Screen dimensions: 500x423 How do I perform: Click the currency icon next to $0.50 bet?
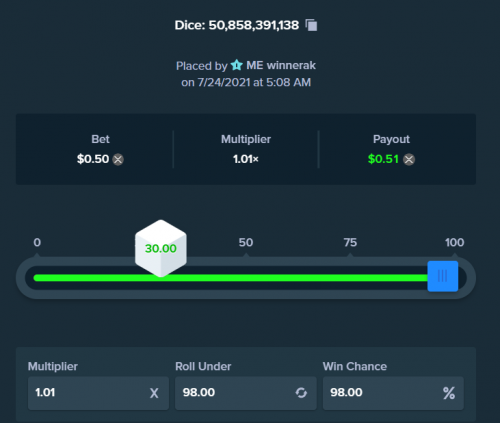pyautogui.click(x=118, y=159)
